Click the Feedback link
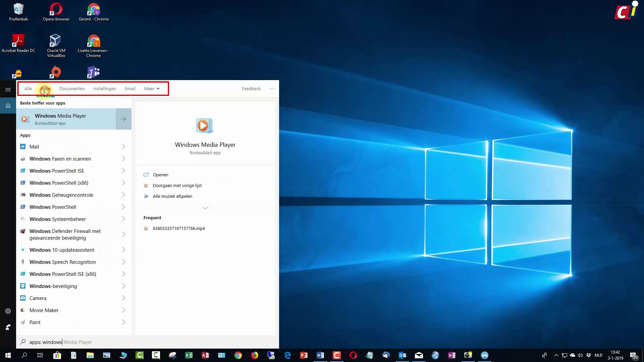Screen dimensions: 644x362 251,89
